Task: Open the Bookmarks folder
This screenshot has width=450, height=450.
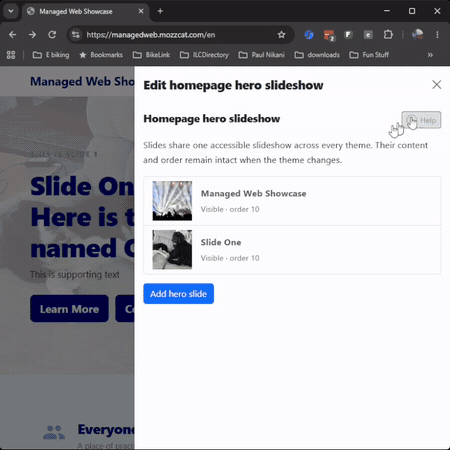Action: click(x=101, y=55)
